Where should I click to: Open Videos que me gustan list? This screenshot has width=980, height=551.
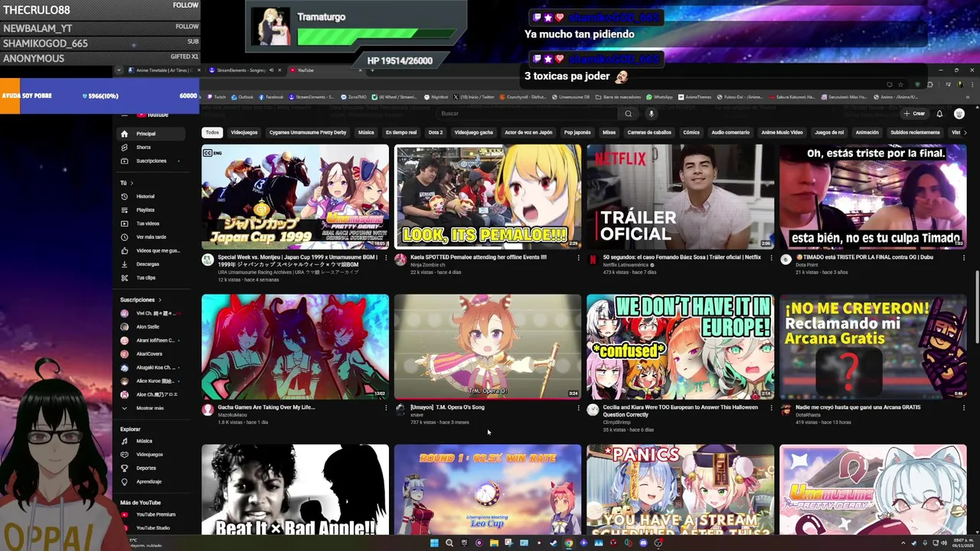pos(151,250)
